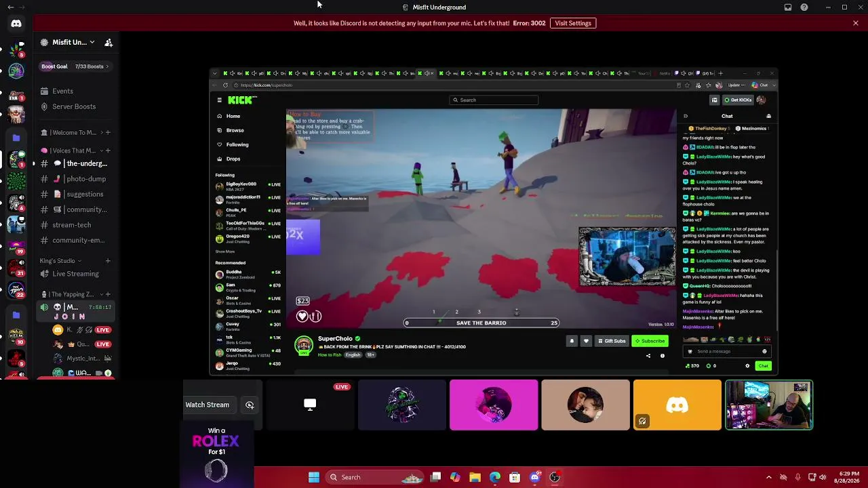868x488 pixels.
Task: Select the webcam video tile of the user
Action: click(x=769, y=405)
